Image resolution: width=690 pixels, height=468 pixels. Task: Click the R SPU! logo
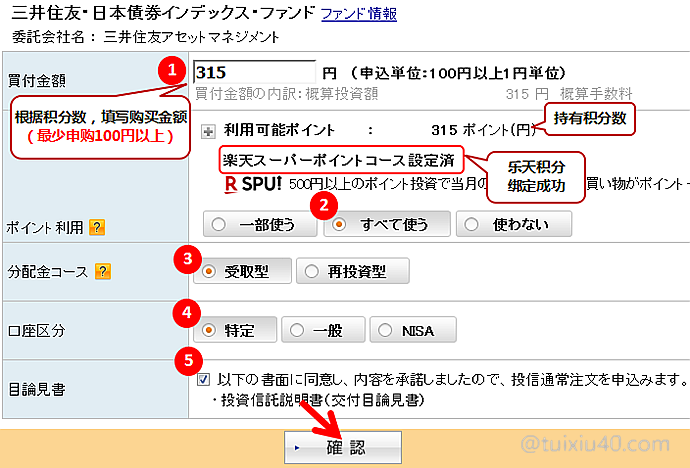point(253,184)
